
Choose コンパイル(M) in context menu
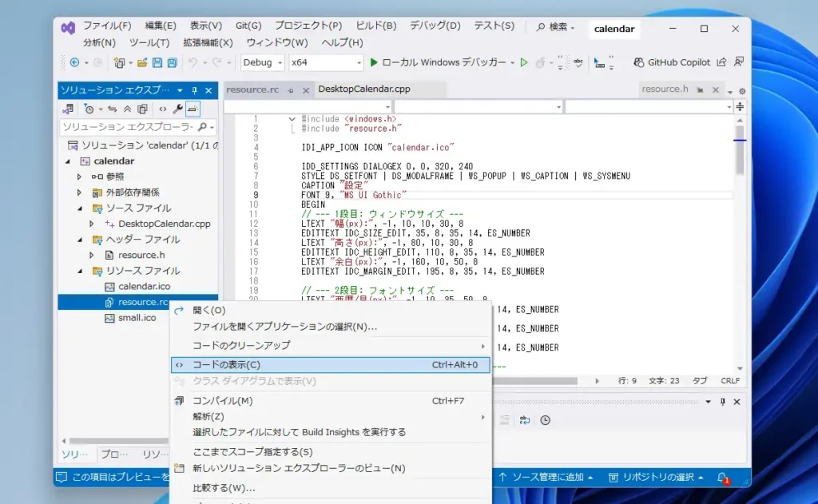coord(330,401)
